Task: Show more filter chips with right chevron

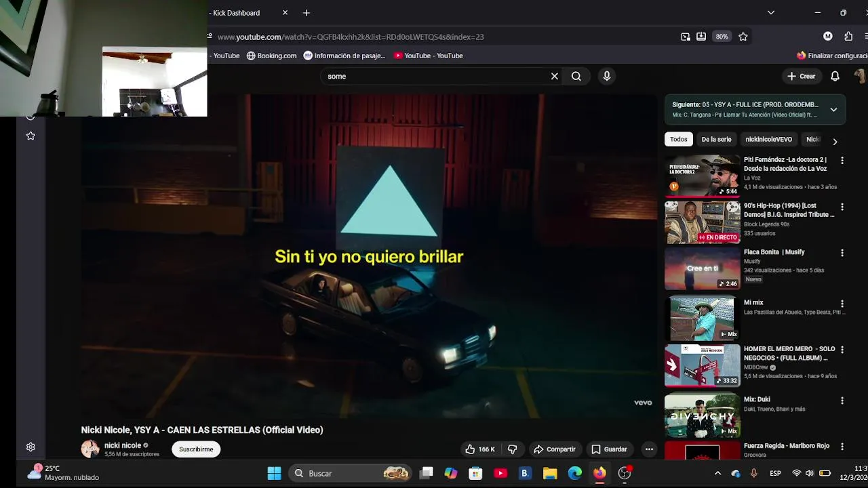Action: click(x=835, y=141)
